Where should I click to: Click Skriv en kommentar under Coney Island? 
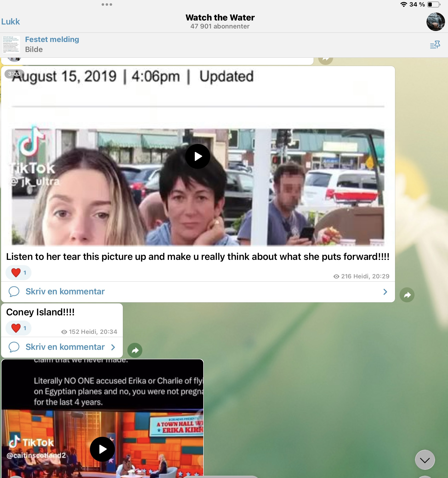[x=65, y=347]
